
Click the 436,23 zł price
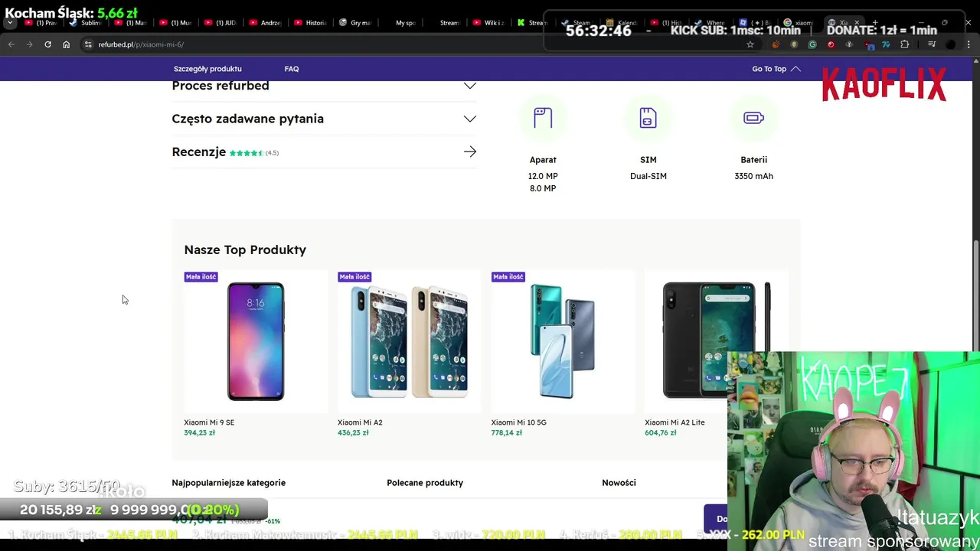pos(353,433)
